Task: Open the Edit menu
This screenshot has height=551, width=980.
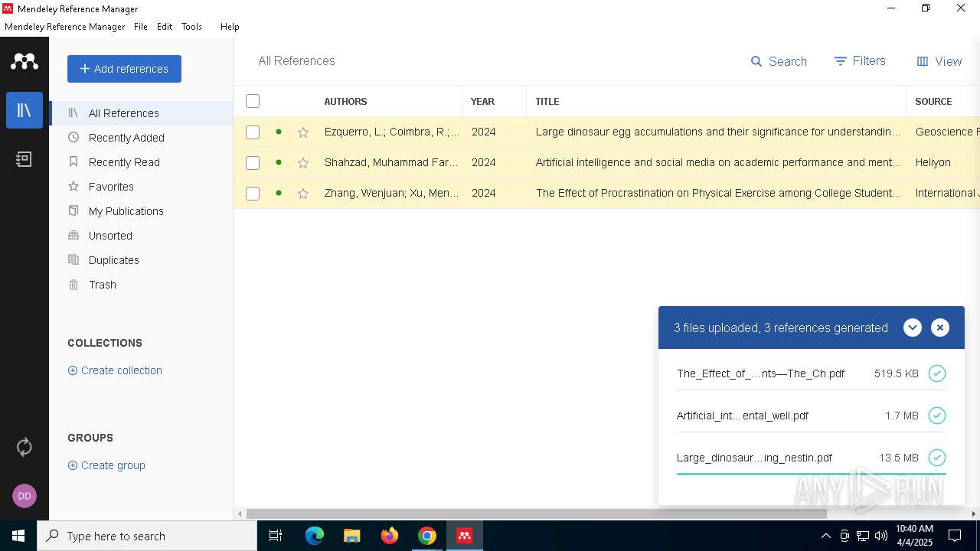Action: [165, 27]
